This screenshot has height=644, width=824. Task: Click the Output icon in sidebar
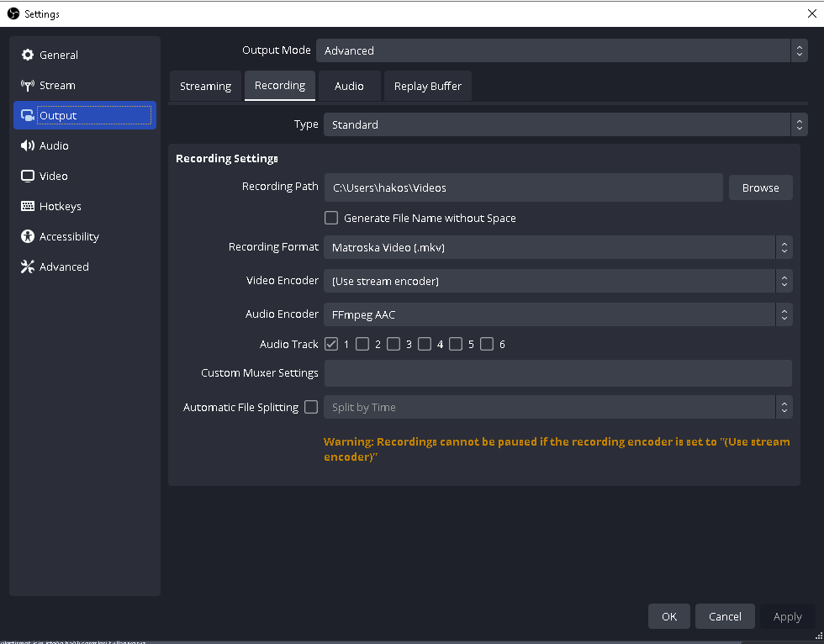pos(28,116)
